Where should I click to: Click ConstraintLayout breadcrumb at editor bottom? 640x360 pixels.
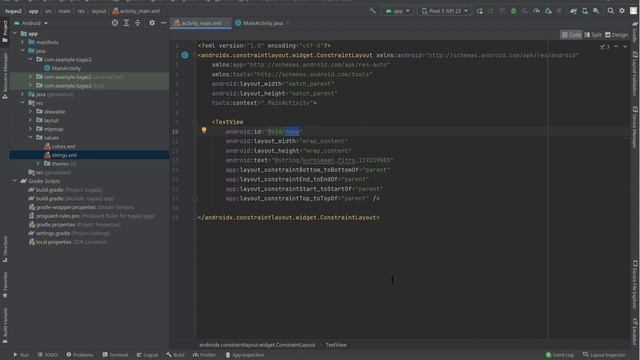[257, 345]
